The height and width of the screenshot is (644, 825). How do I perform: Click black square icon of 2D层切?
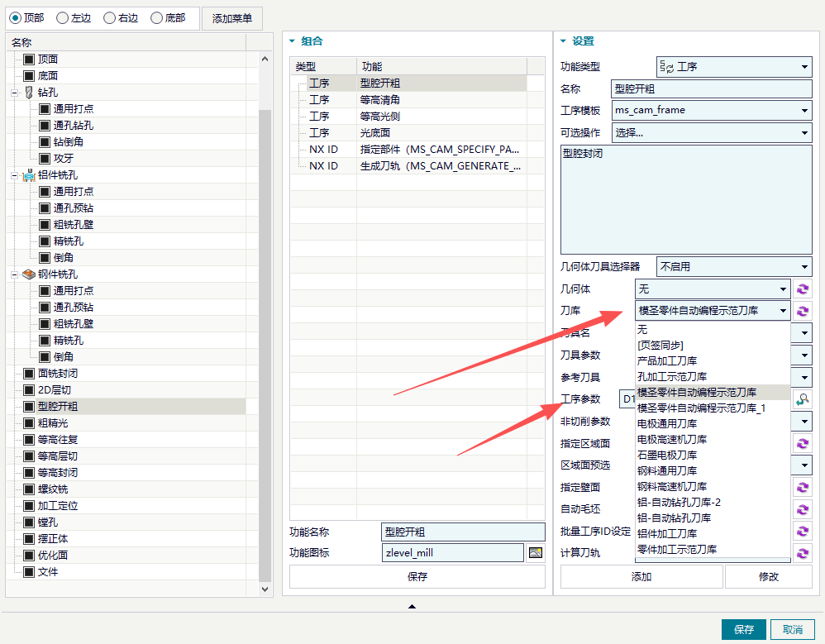tap(29, 390)
